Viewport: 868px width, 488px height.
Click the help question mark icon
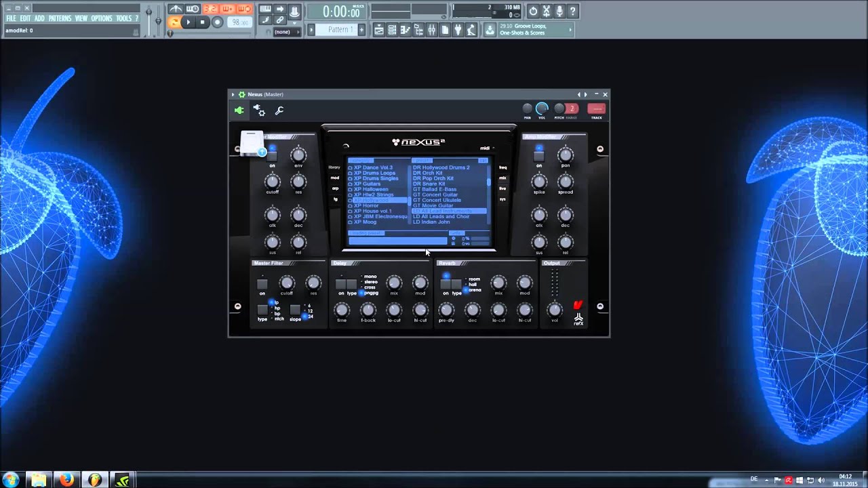[x=573, y=11]
